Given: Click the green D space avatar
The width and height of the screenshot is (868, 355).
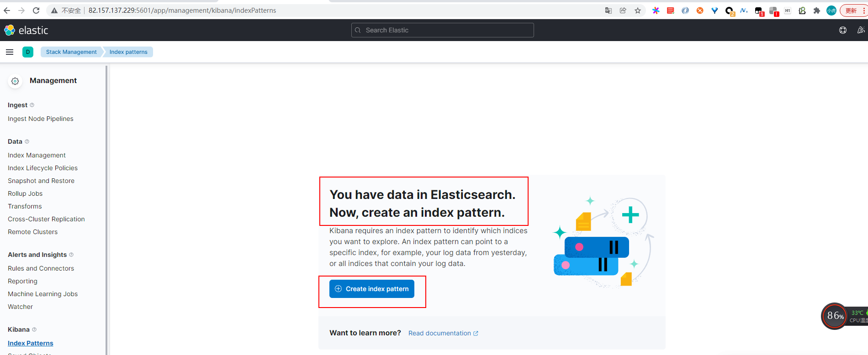Looking at the screenshot, I should 28,52.
